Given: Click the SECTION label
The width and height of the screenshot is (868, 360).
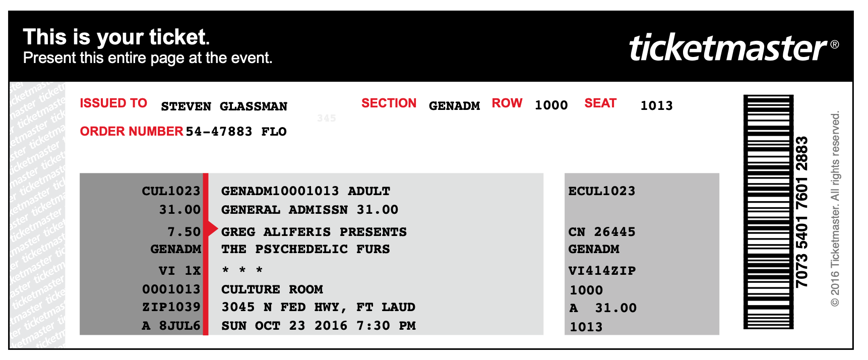Looking at the screenshot, I should coord(389,103).
